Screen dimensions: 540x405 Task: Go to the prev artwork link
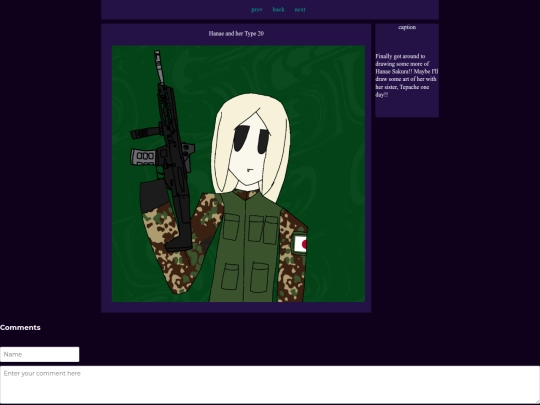[257, 10]
